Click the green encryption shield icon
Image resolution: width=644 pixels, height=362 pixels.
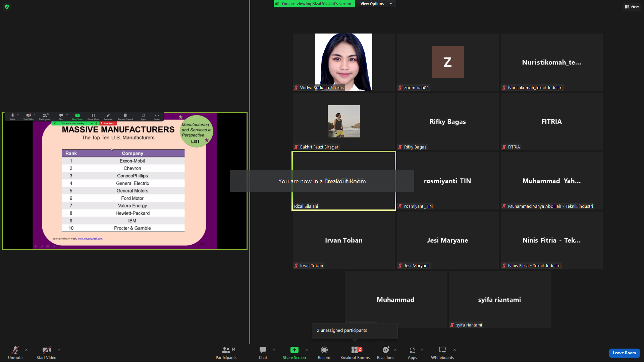click(x=7, y=7)
